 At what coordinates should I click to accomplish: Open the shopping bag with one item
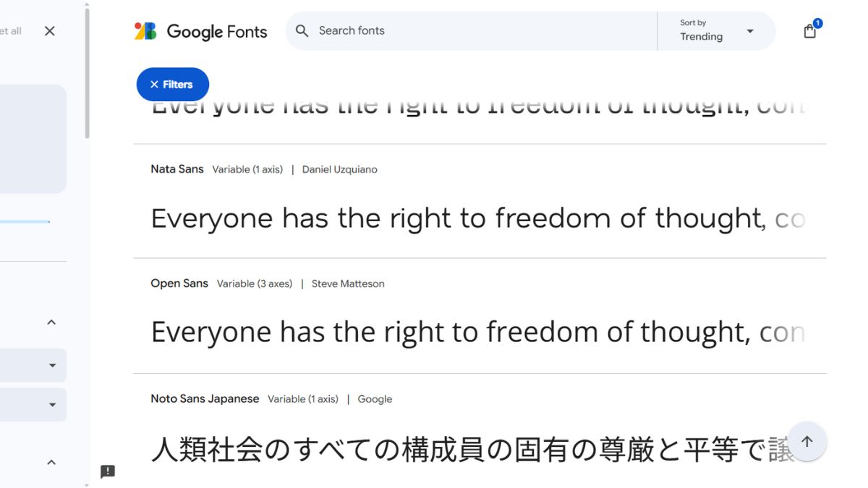[810, 31]
